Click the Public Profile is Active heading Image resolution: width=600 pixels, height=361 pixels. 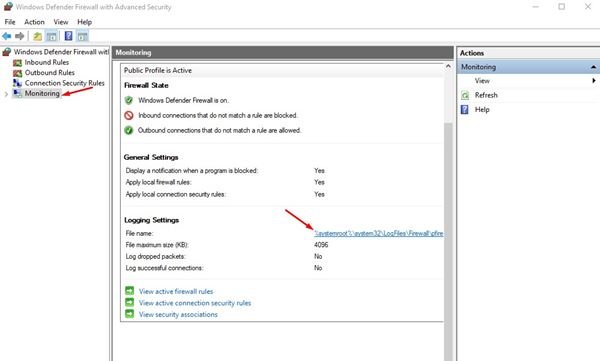158,70
